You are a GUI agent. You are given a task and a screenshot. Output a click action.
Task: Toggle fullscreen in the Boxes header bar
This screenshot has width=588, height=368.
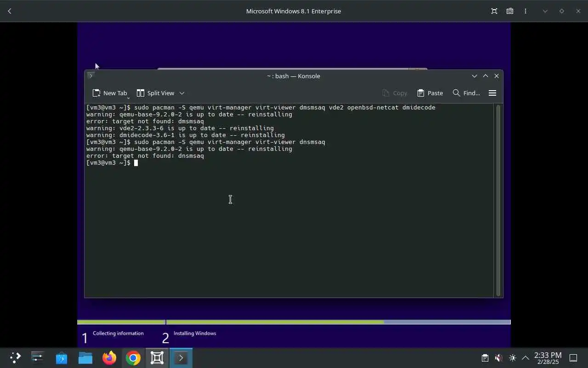(494, 11)
